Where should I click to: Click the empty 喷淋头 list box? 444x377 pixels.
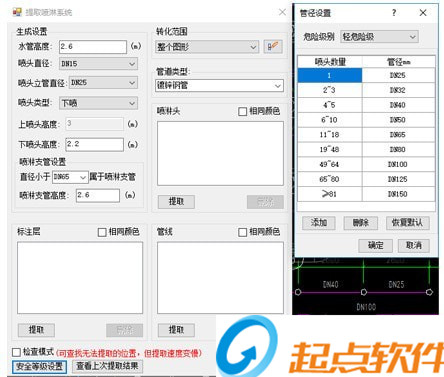220,153
